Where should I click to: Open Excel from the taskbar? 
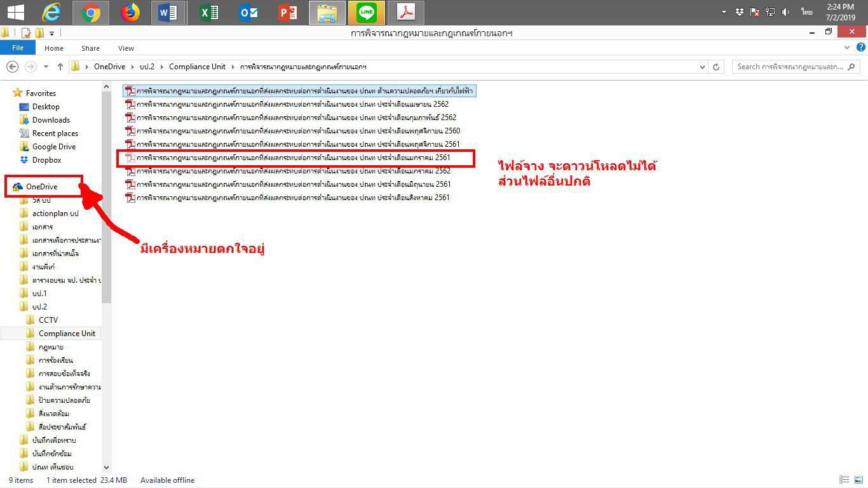[x=208, y=12]
